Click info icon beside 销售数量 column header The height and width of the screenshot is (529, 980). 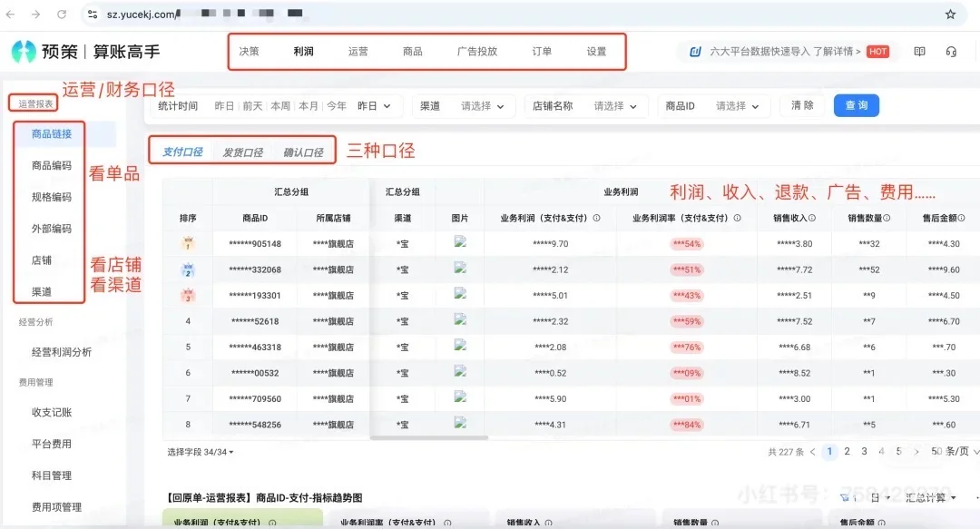click(887, 219)
